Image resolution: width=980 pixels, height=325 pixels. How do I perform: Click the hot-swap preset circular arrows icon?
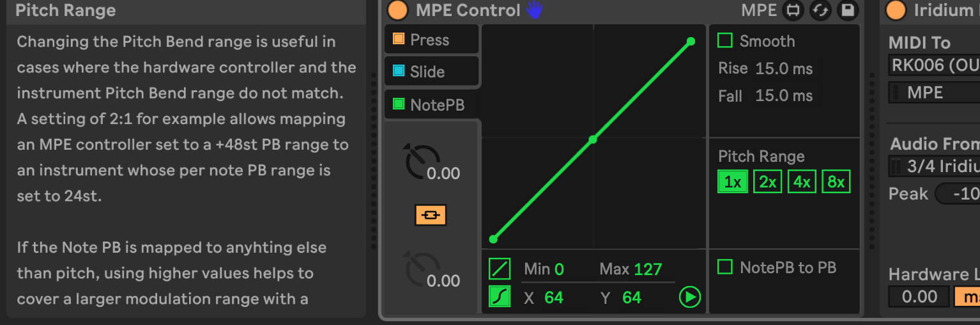point(820,10)
